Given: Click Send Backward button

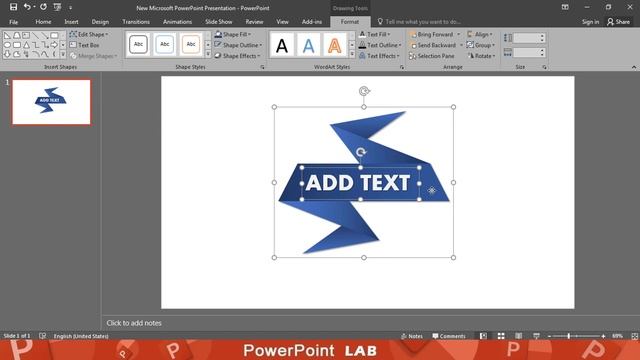Looking at the screenshot, I should click(433, 45).
